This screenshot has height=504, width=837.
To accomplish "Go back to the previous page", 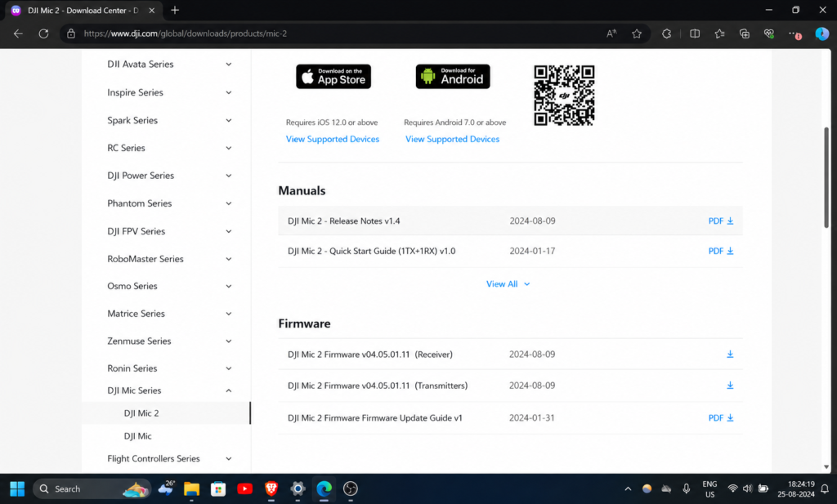I will click(18, 33).
